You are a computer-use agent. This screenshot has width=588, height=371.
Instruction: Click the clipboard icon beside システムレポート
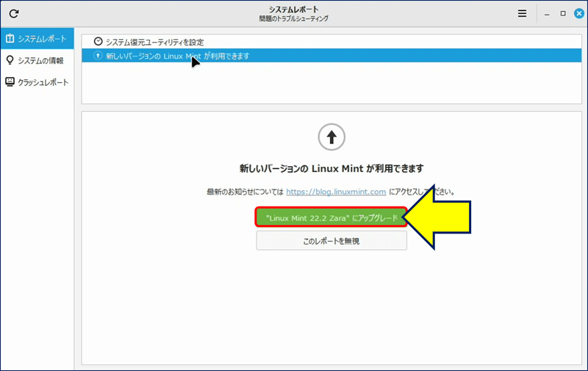(10, 38)
